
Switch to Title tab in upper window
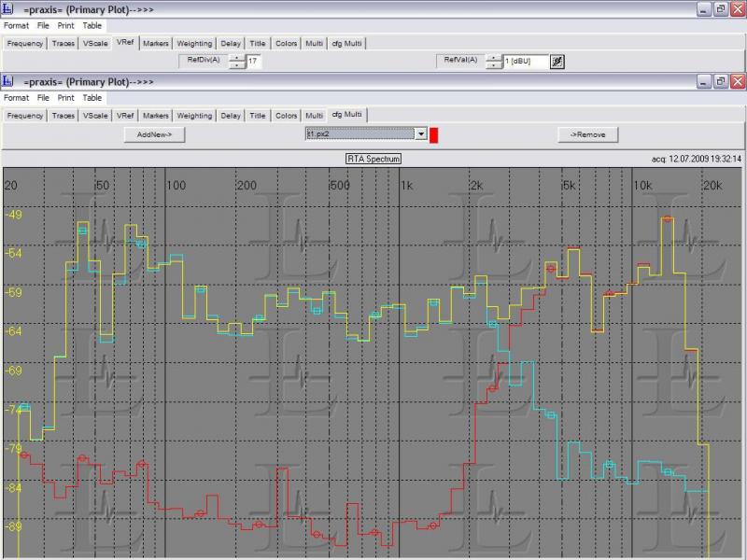258,43
